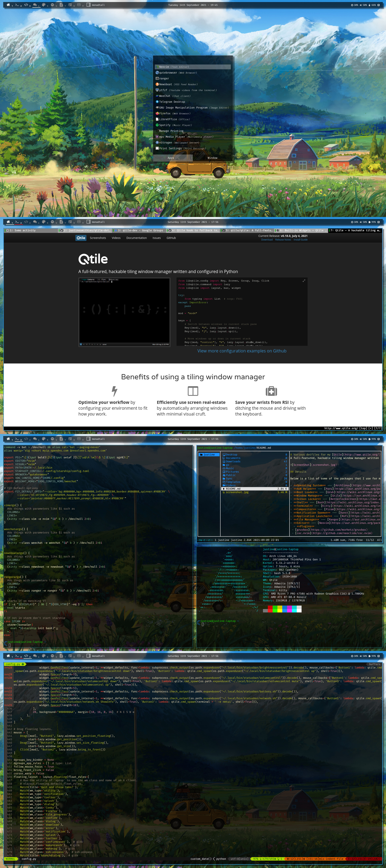
Task: Open the Install Guide link
Action: point(300,240)
